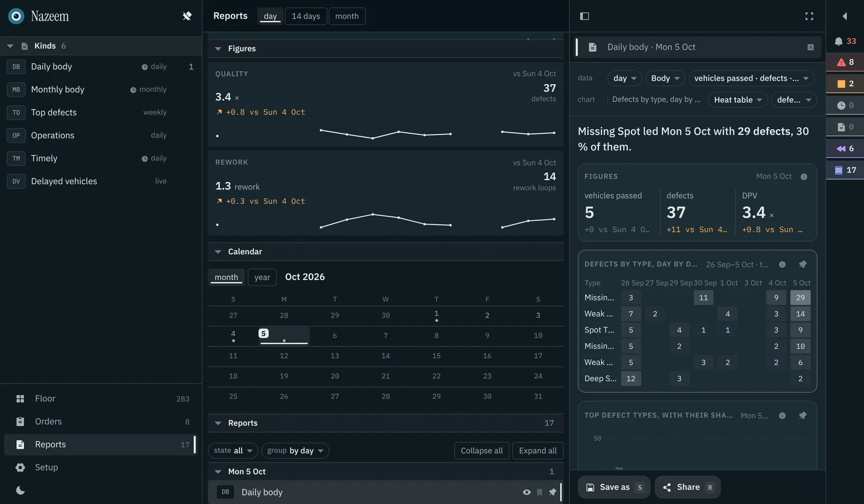Open the state all dropdown
The height and width of the screenshot is (504, 864).
click(x=233, y=451)
